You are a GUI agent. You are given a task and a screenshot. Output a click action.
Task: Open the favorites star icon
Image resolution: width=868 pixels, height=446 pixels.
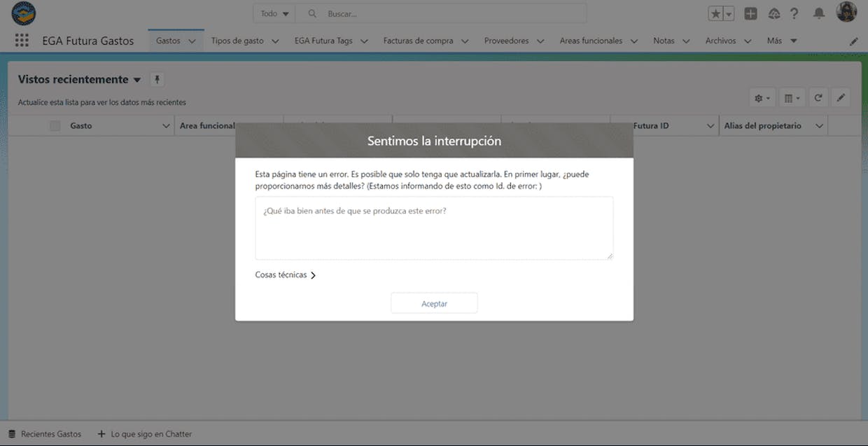715,13
